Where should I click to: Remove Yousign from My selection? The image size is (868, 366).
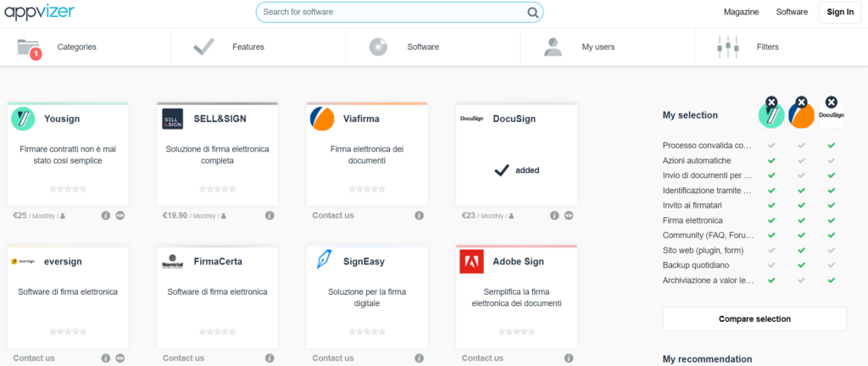click(x=771, y=102)
